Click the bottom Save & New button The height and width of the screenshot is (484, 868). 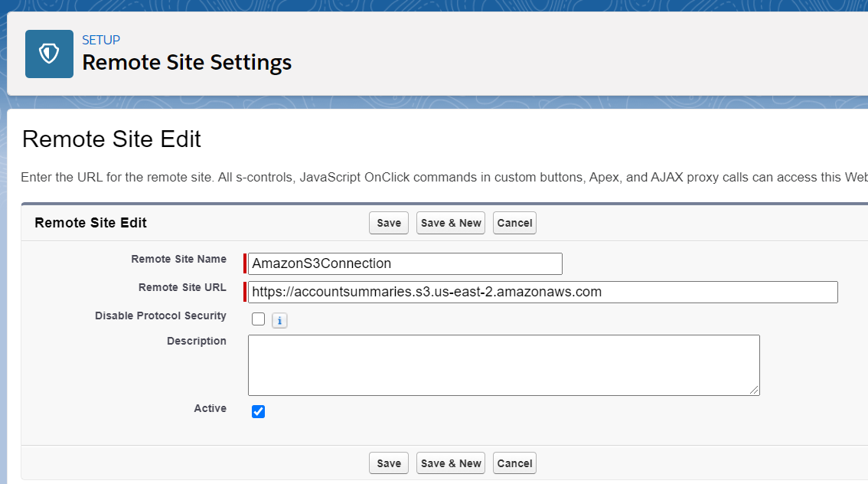[x=451, y=463]
